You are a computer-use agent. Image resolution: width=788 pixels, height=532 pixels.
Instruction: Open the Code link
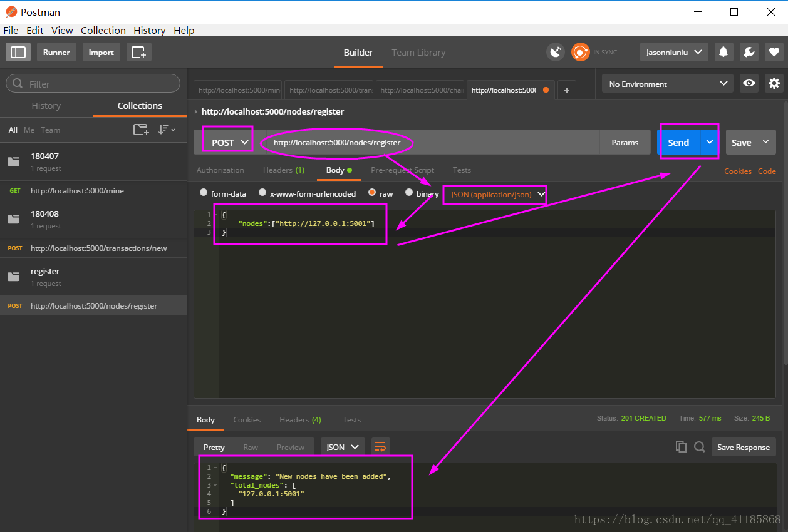pyautogui.click(x=767, y=171)
